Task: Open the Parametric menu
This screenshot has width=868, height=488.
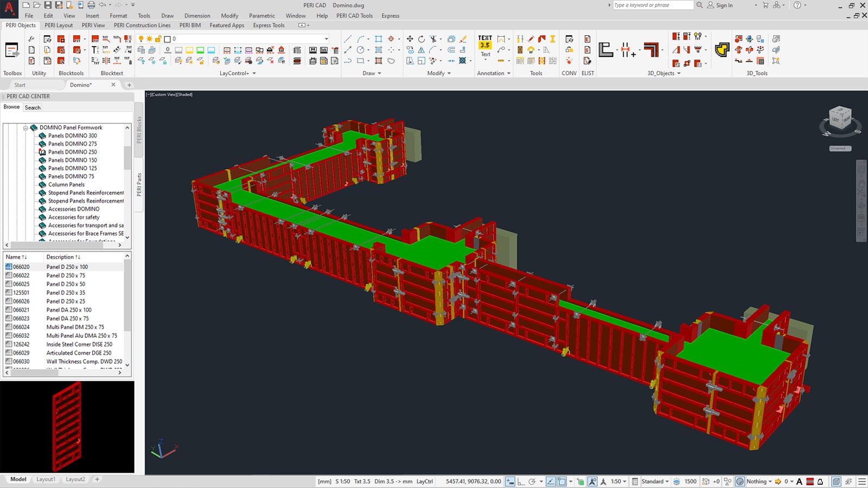Action: (261, 16)
